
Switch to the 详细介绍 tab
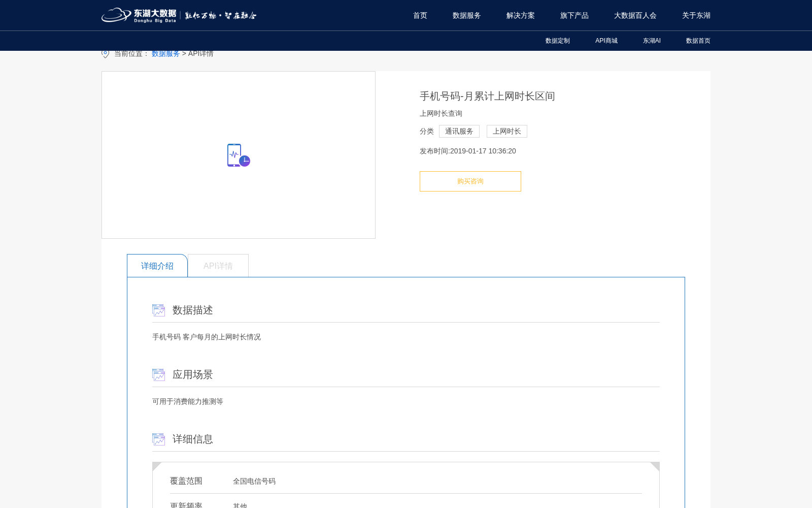pos(157,266)
